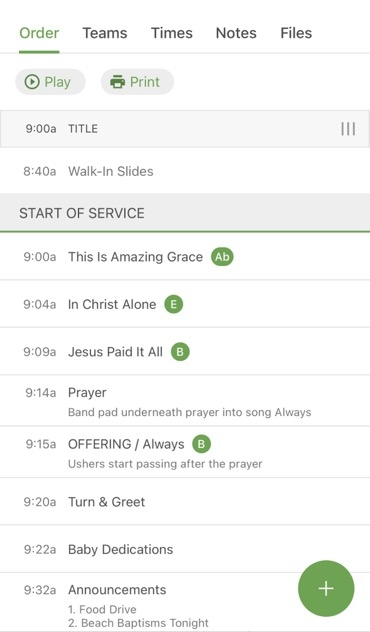Open the Times tab
The width and height of the screenshot is (370, 632).
tap(172, 33)
